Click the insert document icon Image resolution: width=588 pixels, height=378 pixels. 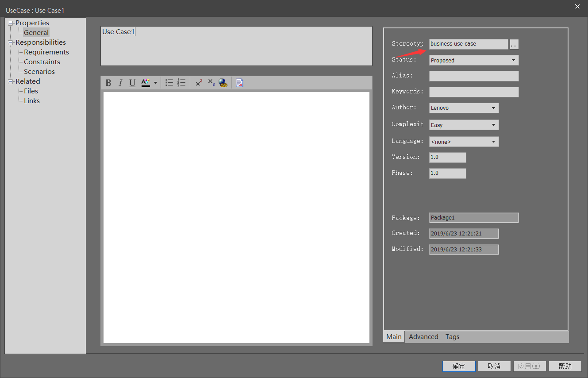click(239, 83)
